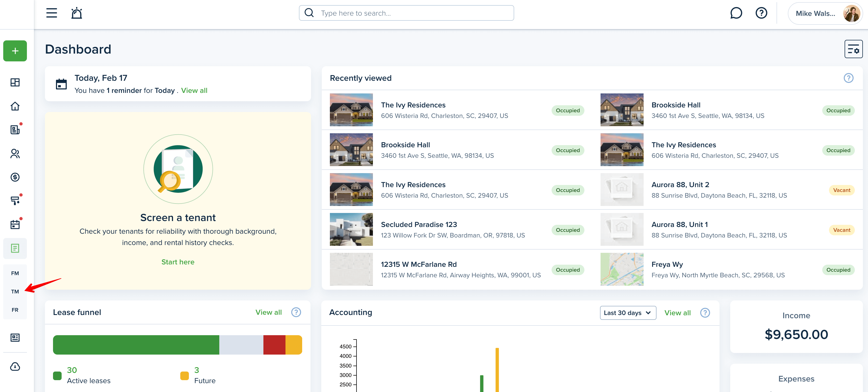This screenshot has height=392, width=868.
Task: Click the cloud download sidebar icon
Action: pyautogui.click(x=15, y=366)
